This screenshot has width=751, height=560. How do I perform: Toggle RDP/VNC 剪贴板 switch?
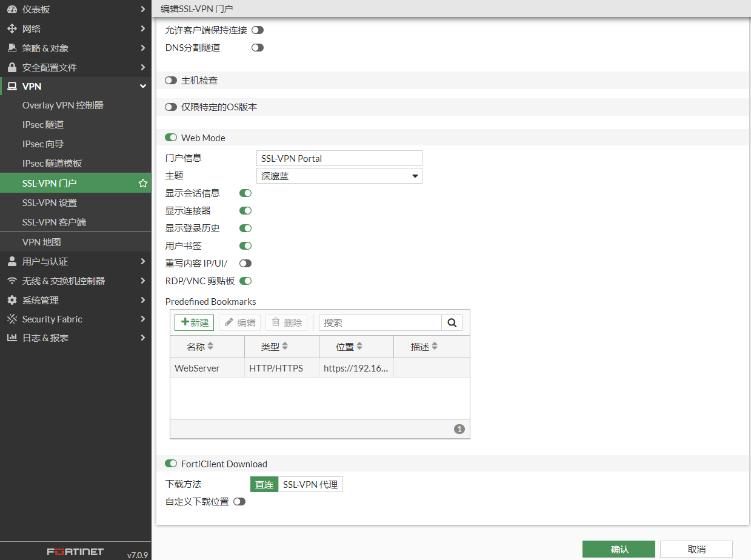pos(245,281)
